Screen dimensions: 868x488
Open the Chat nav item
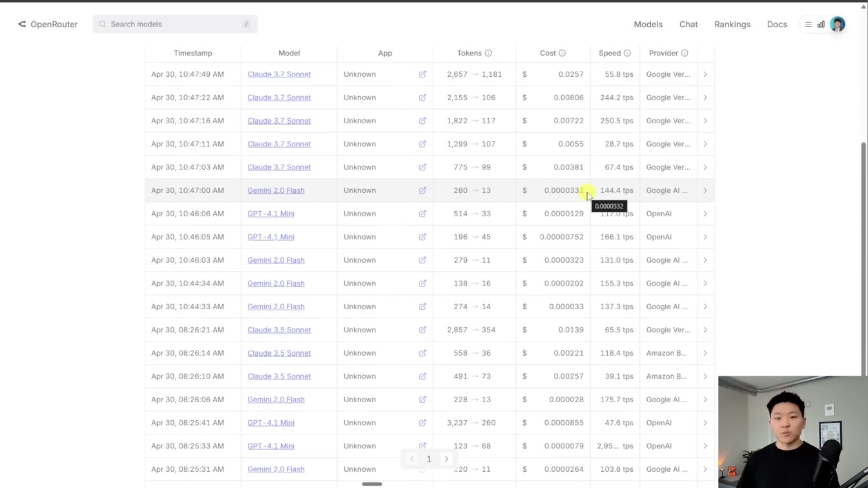pyautogui.click(x=688, y=24)
